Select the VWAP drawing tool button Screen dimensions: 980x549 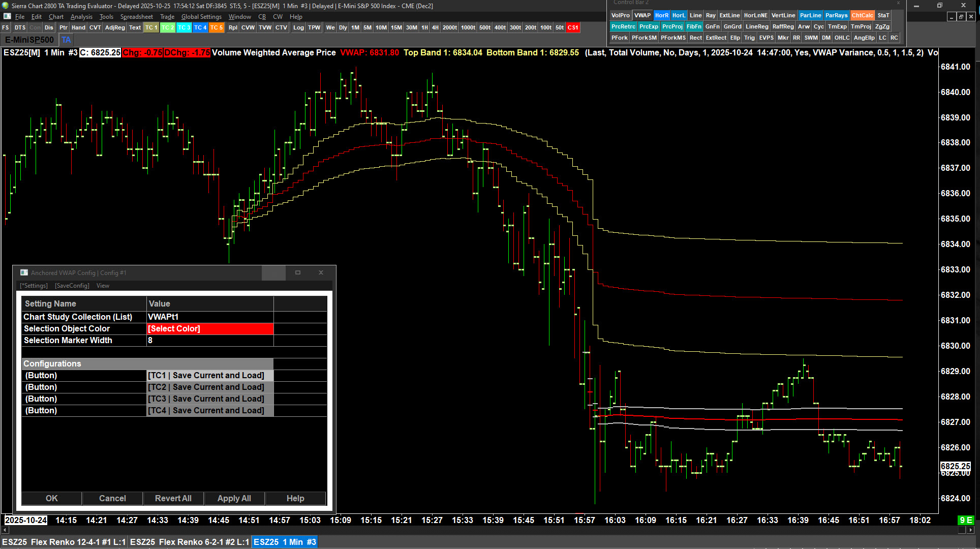coord(642,15)
